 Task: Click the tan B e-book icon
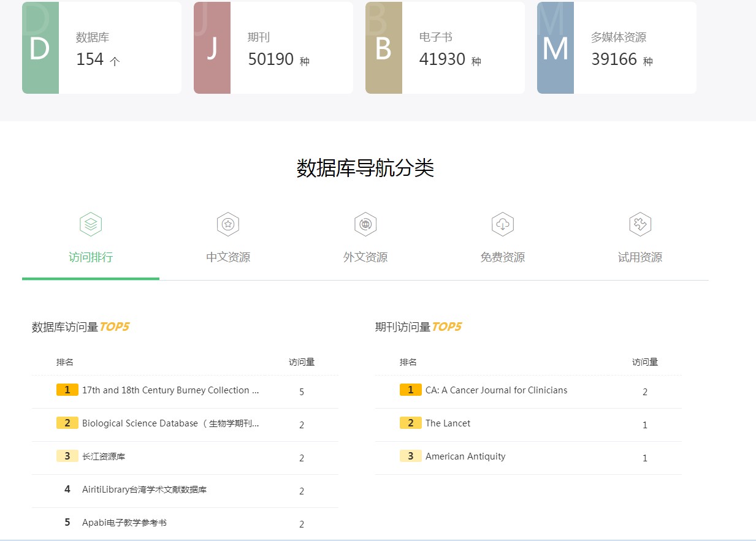[384, 48]
